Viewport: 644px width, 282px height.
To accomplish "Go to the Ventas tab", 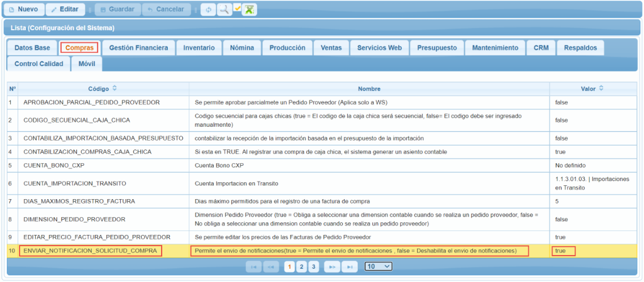I will (x=331, y=48).
